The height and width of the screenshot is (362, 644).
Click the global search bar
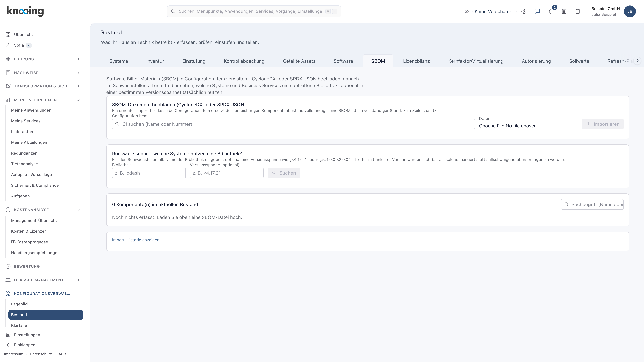254,11
